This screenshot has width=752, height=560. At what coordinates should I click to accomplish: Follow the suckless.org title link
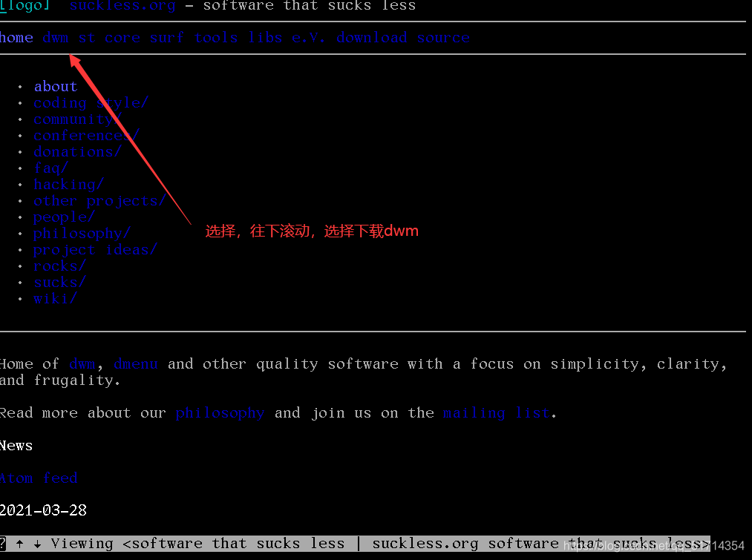tap(122, 6)
